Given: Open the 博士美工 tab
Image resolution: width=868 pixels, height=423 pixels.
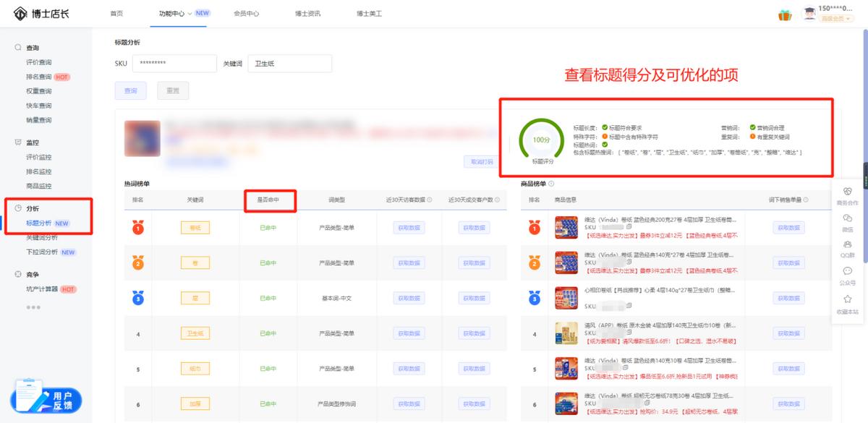Looking at the screenshot, I should (369, 14).
